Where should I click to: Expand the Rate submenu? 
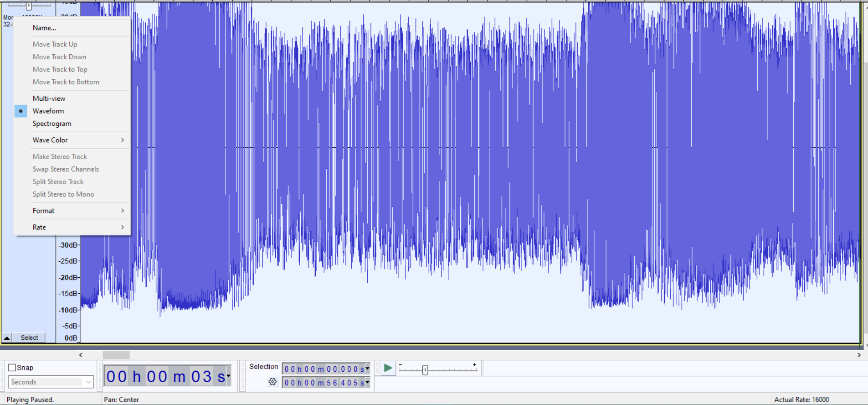click(72, 227)
